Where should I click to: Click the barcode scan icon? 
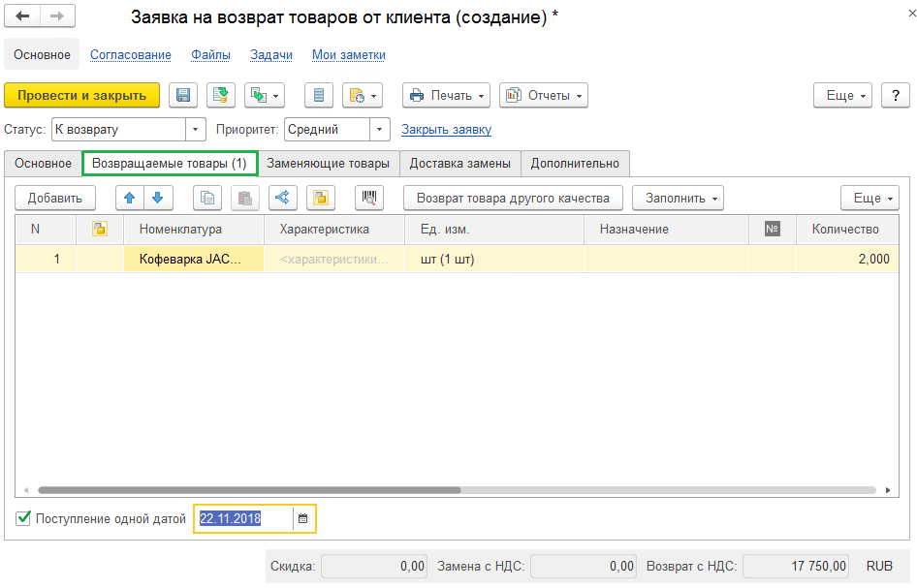coord(369,198)
